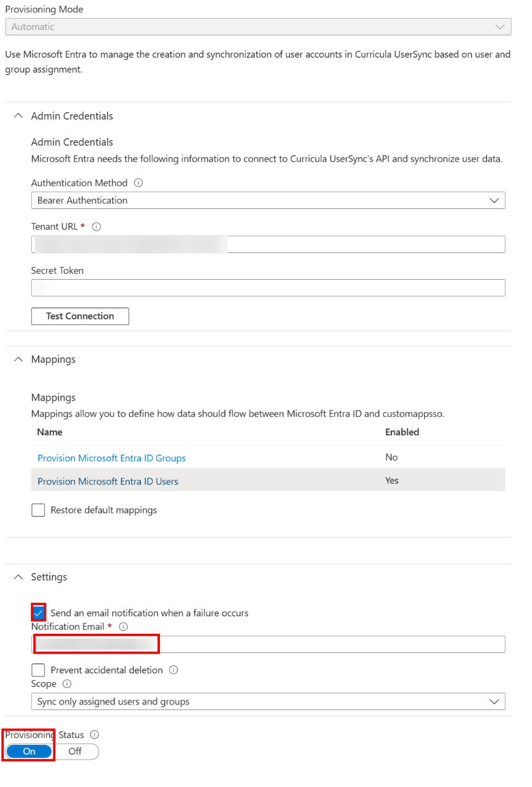Uncheck Send an email notification when failure occurs
This screenshot has height=787, width=532.
click(38, 613)
